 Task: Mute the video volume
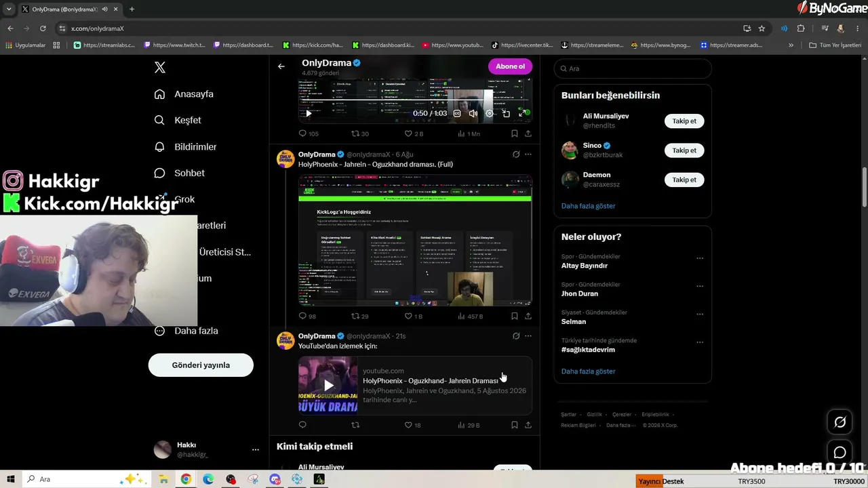click(473, 113)
